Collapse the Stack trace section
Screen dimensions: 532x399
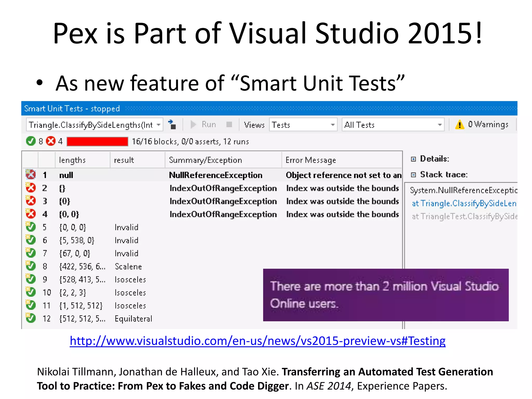point(413,175)
